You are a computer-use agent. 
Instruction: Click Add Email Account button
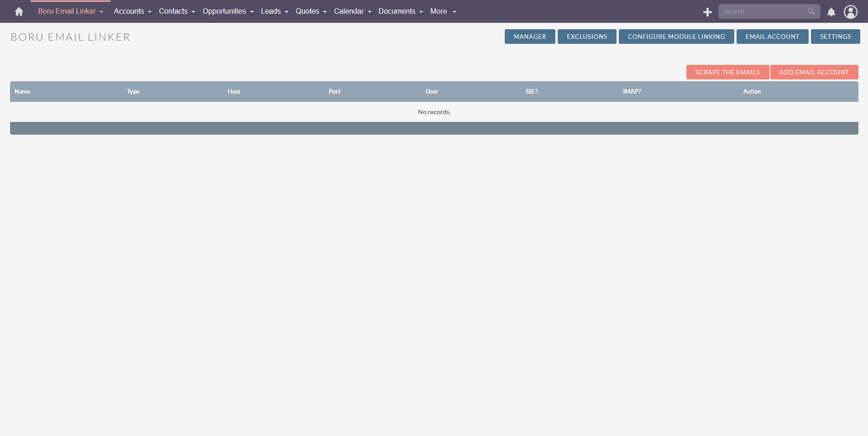pos(814,72)
